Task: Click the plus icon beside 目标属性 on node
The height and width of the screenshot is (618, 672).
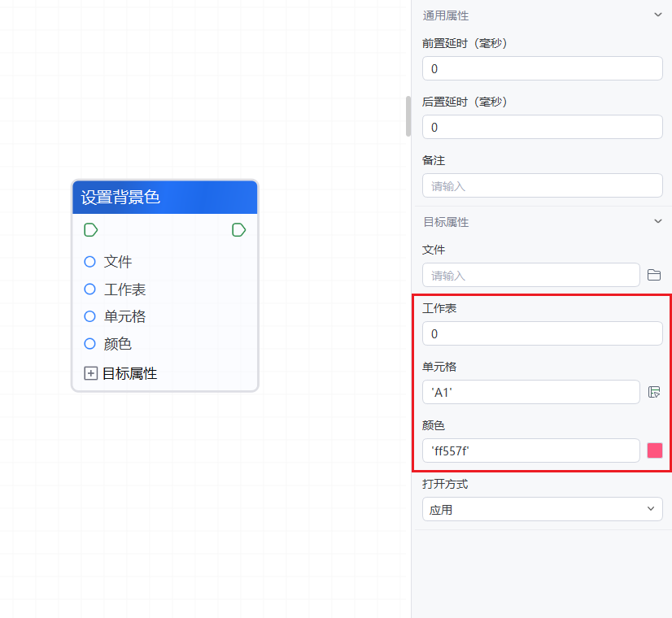Action: click(x=91, y=373)
